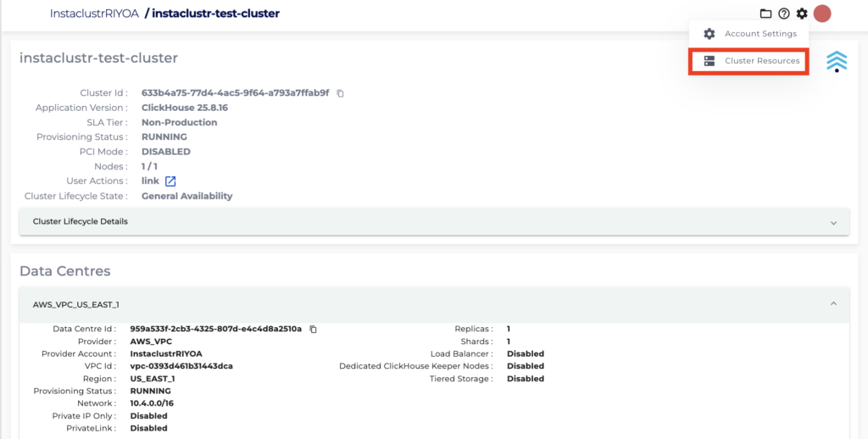Go to the InstaclustrRIYOA breadcrumb
The width and height of the screenshot is (868, 439).
(94, 14)
